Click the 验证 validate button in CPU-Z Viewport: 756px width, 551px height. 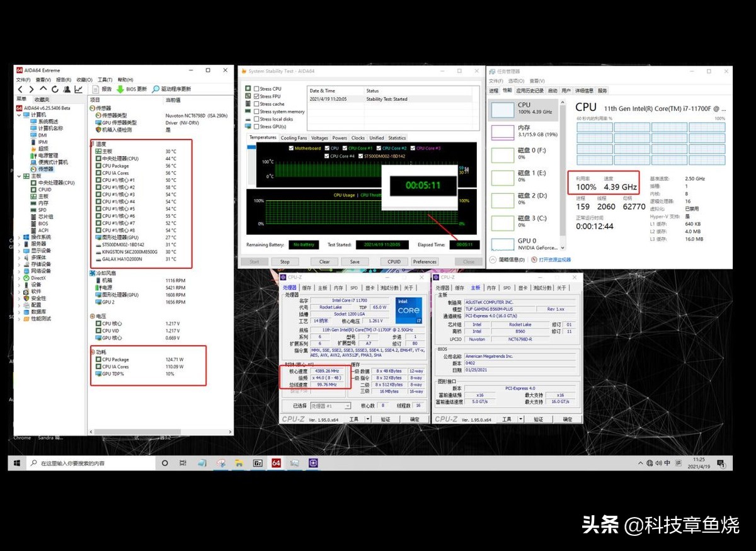(x=386, y=419)
